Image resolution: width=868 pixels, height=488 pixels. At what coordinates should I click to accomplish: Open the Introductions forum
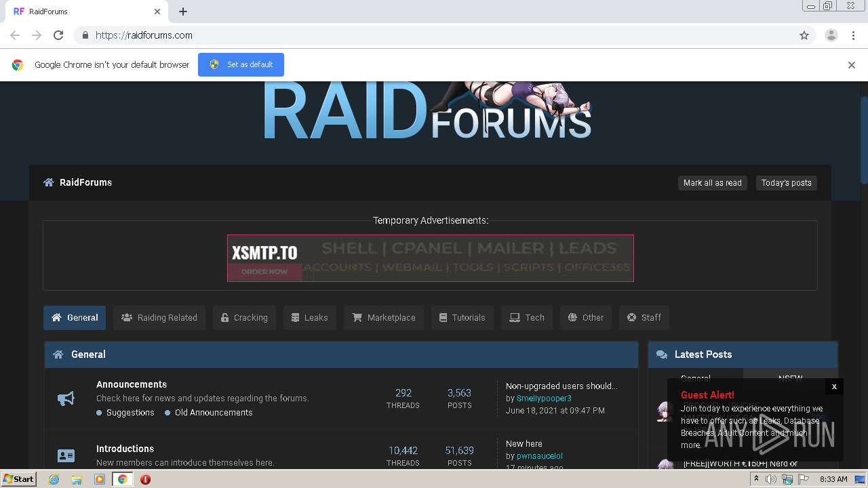(125, 449)
